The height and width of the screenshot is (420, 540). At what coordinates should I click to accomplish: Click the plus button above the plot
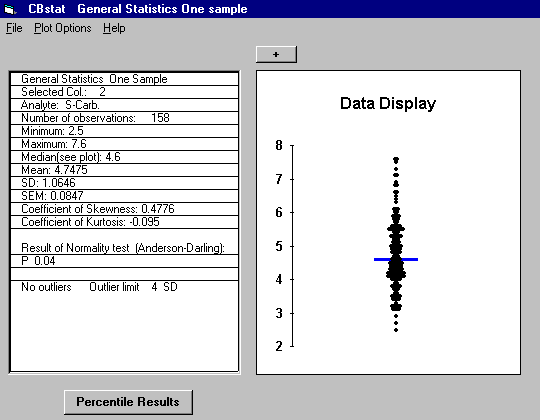click(276, 54)
